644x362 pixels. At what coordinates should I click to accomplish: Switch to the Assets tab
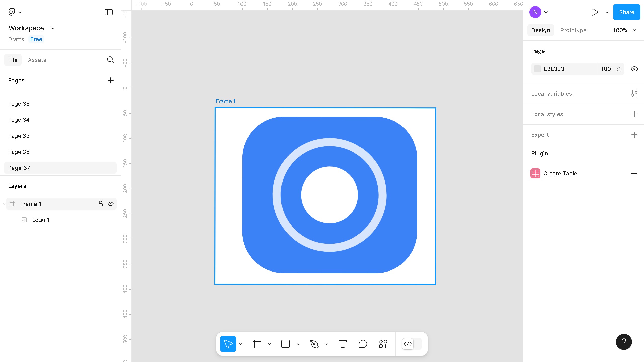[37, 60]
